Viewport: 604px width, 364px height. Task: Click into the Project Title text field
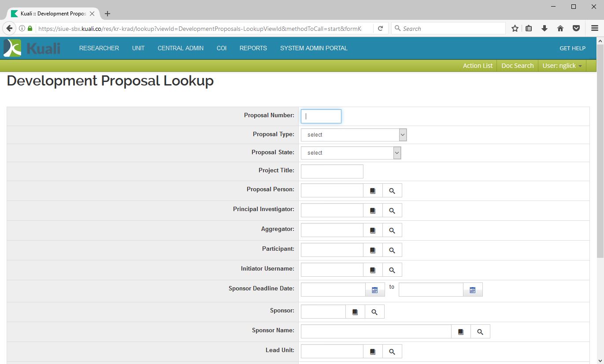(x=332, y=171)
